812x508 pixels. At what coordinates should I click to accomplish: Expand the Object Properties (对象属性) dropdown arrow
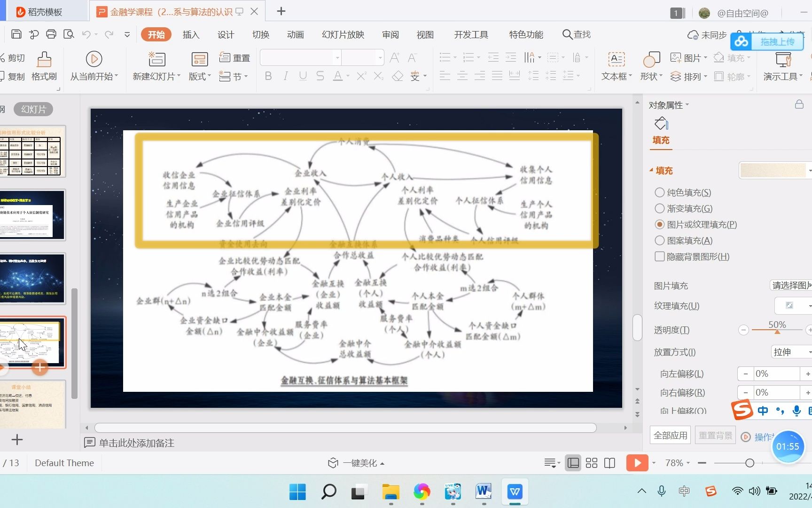pyautogui.click(x=687, y=105)
